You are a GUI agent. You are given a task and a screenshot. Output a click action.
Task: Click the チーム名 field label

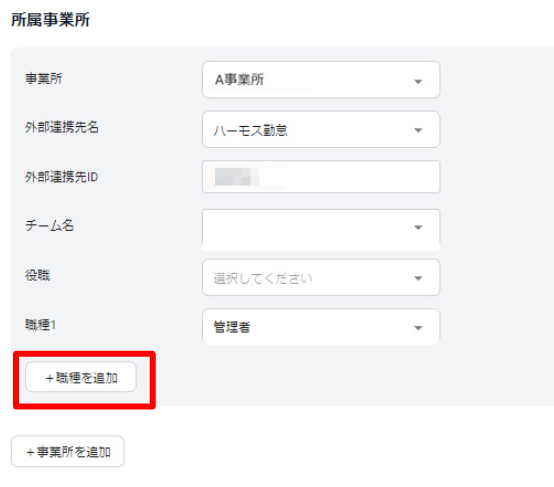click(x=49, y=225)
